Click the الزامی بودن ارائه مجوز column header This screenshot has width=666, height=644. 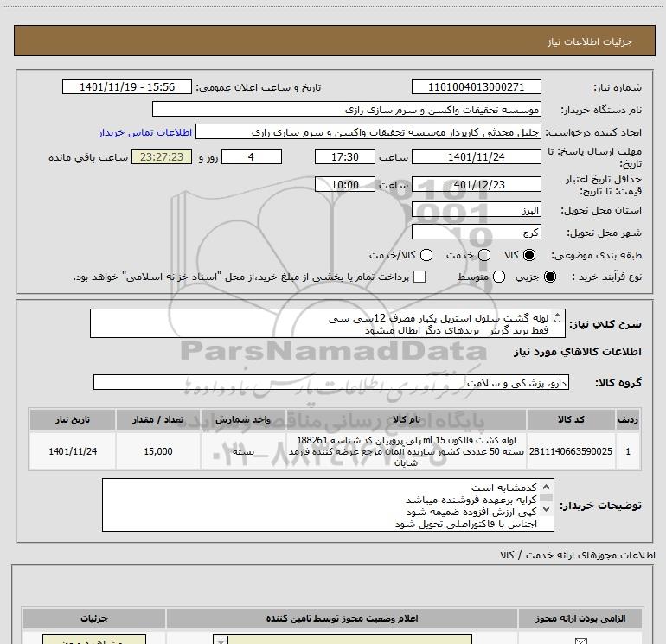[x=580, y=618]
